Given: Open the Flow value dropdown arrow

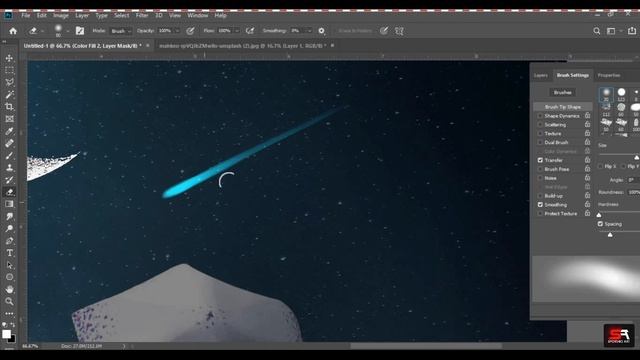Looking at the screenshot, I should [237, 31].
